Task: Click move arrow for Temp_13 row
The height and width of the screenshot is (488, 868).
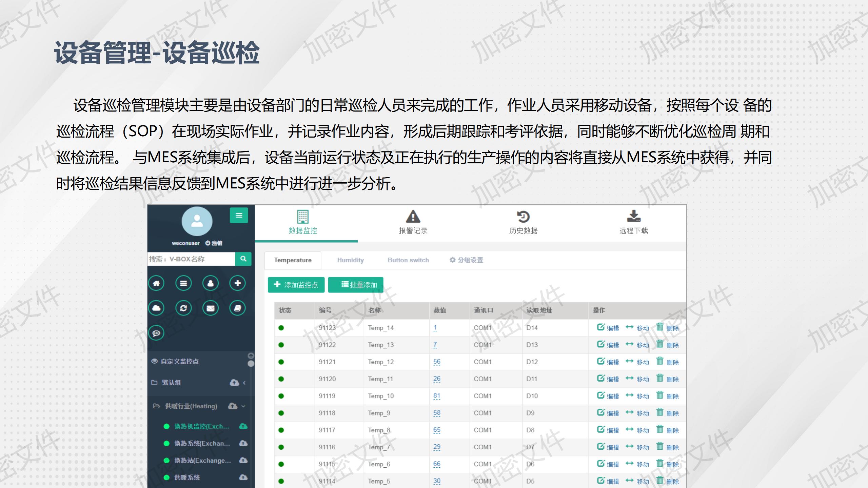Action: 629,344
